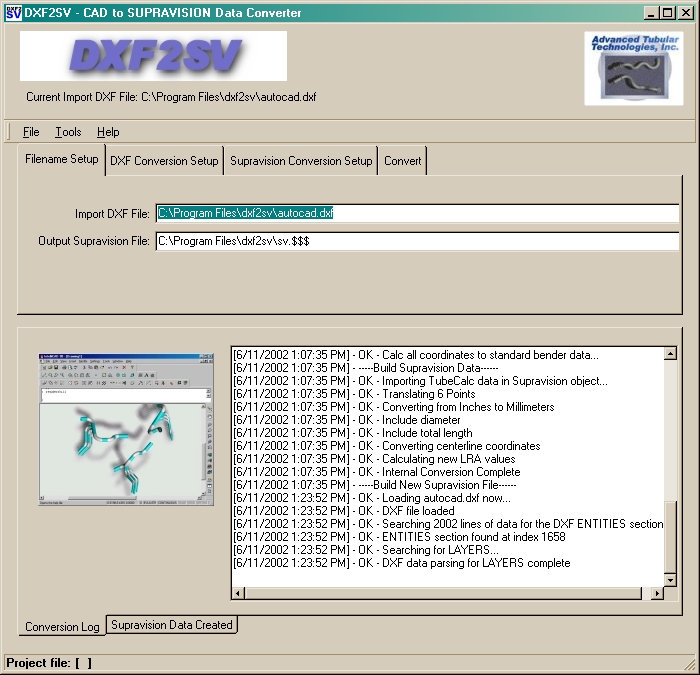Open the Tools menu
Viewport: 700px width, 675px height.
(68, 132)
